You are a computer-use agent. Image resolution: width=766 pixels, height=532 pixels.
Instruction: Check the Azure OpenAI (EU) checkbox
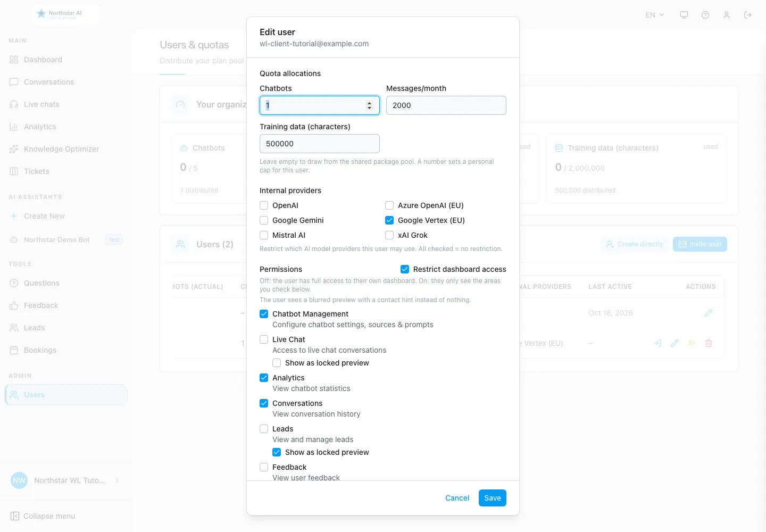pos(389,205)
